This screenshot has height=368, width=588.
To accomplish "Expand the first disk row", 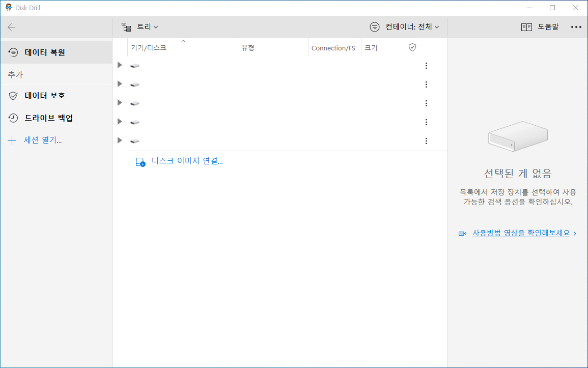I will point(120,65).
